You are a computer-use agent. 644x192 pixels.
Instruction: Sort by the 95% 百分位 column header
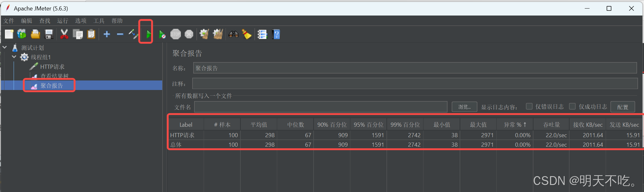(x=368, y=125)
